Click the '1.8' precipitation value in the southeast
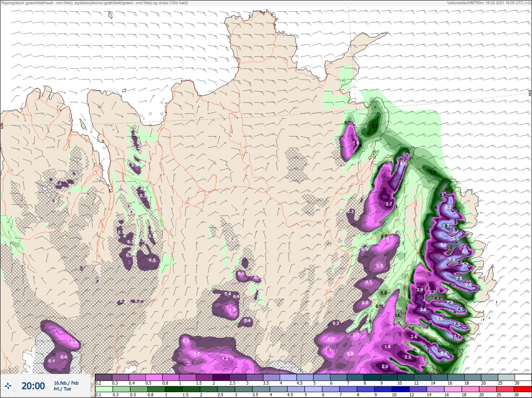This screenshot has width=532, height=398. click(x=387, y=347)
